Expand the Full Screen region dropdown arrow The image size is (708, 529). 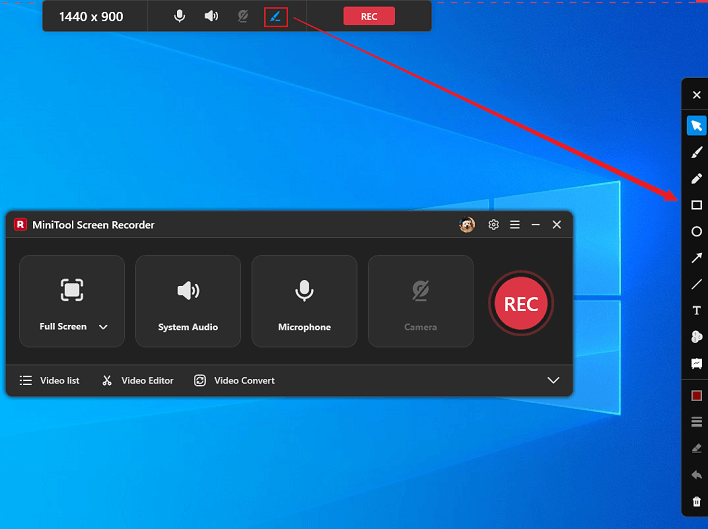tap(103, 327)
